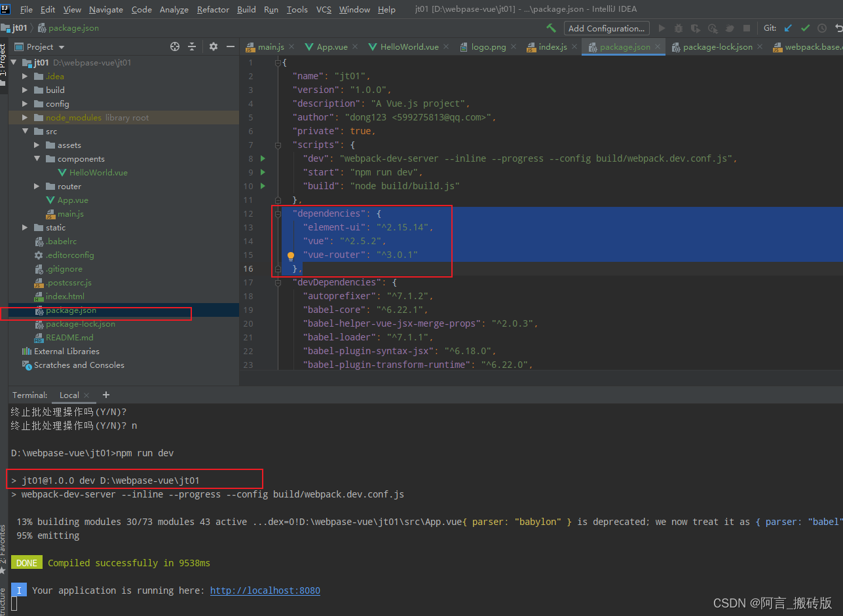Close the package-lock.json editor tab
The image size is (843, 616).
click(x=760, y=47)
